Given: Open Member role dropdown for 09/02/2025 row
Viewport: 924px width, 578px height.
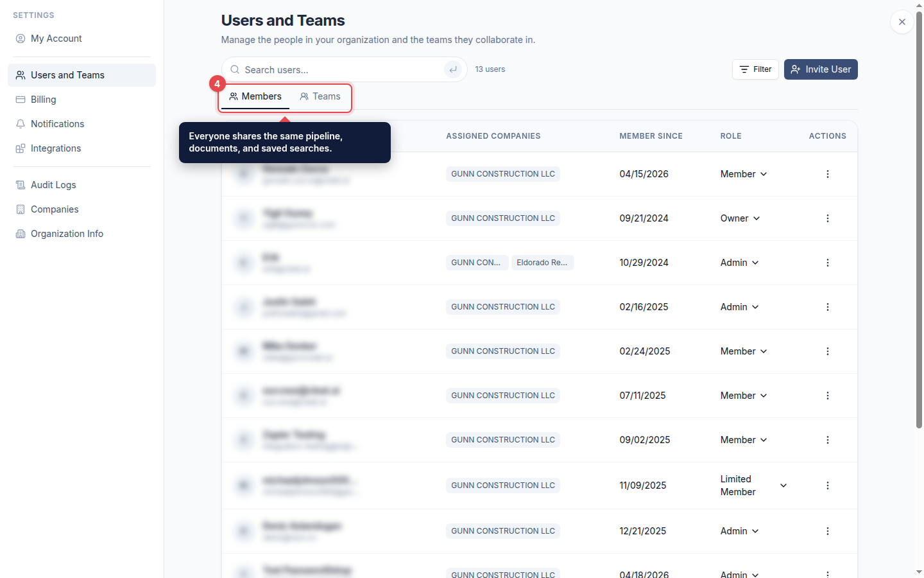Looking at the screenshot, I should tap(744, 440).
